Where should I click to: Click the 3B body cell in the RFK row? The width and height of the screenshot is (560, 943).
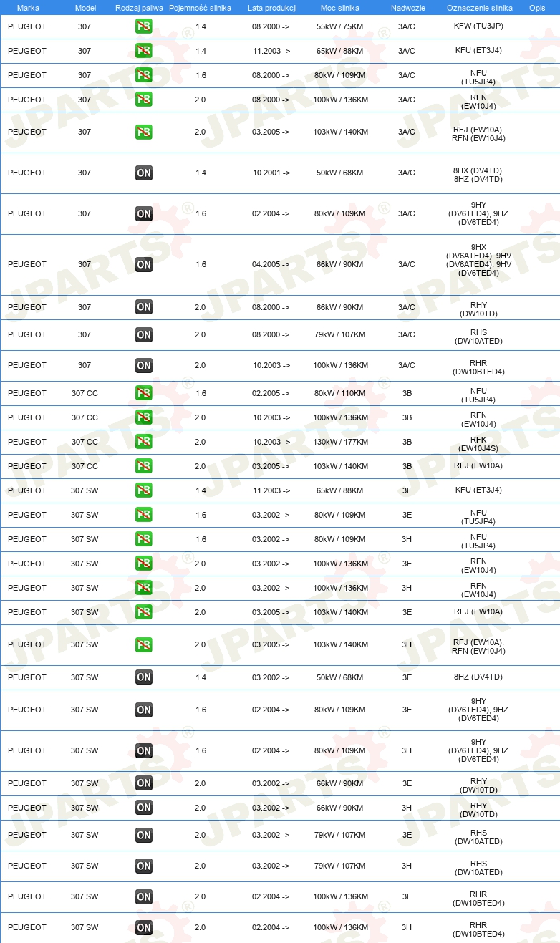pyautogui.click(x=407, y=442)
